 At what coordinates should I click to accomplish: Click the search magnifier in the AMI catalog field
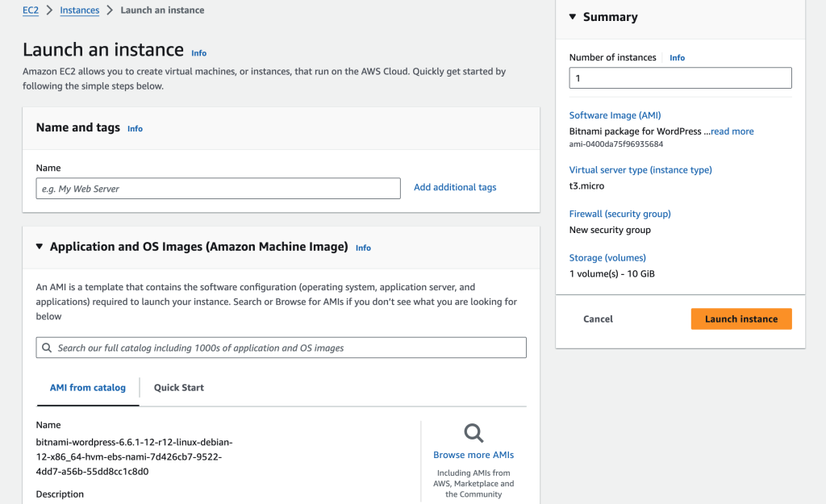click(46, 347)
